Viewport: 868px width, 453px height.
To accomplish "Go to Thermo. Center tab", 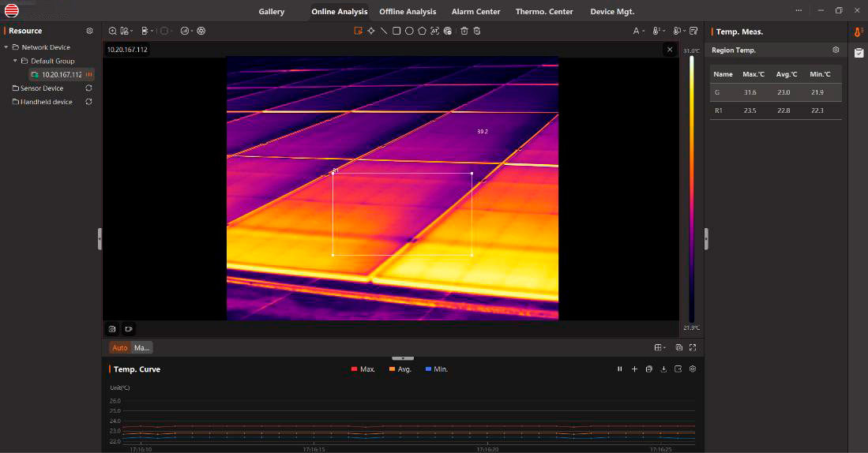I will (x=544, y=12).
